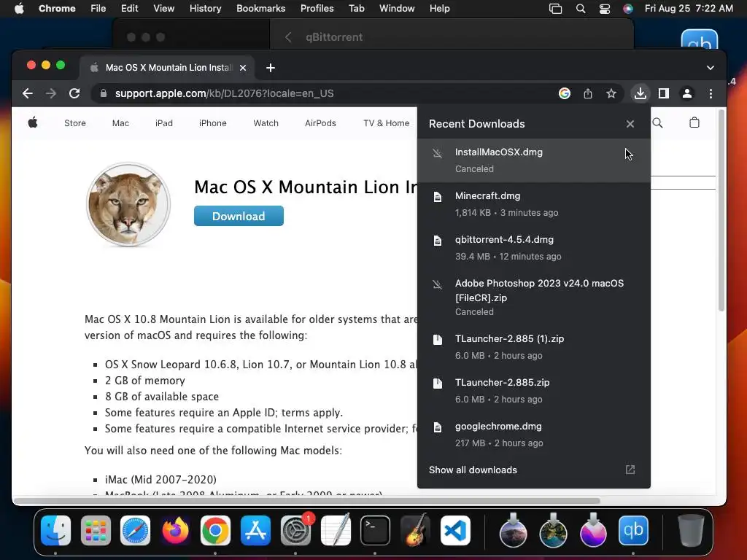The width and height of the screenshot is (747, 560).
Task: Open Terminal from the Dock
Action: (x=376, y=530)
